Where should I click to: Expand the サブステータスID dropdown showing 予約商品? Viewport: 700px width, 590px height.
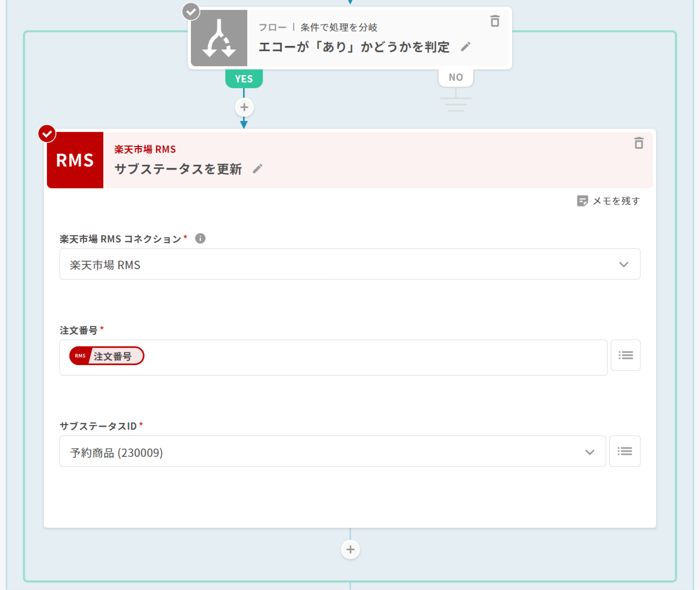332,452
